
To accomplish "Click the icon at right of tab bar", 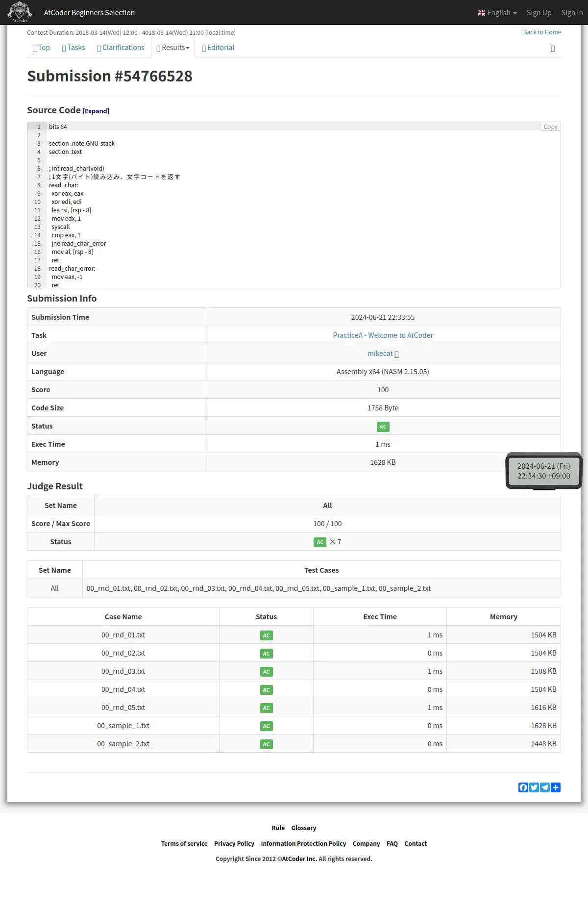I will click(x=553, y=49).
